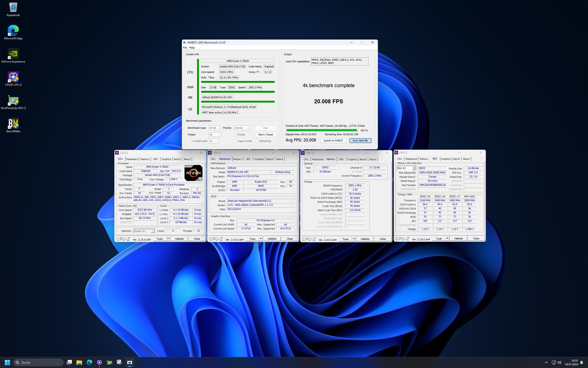Open the CPUID CPU-Z desktop shortcut
The image size is (588, 368).
(13, 79)
